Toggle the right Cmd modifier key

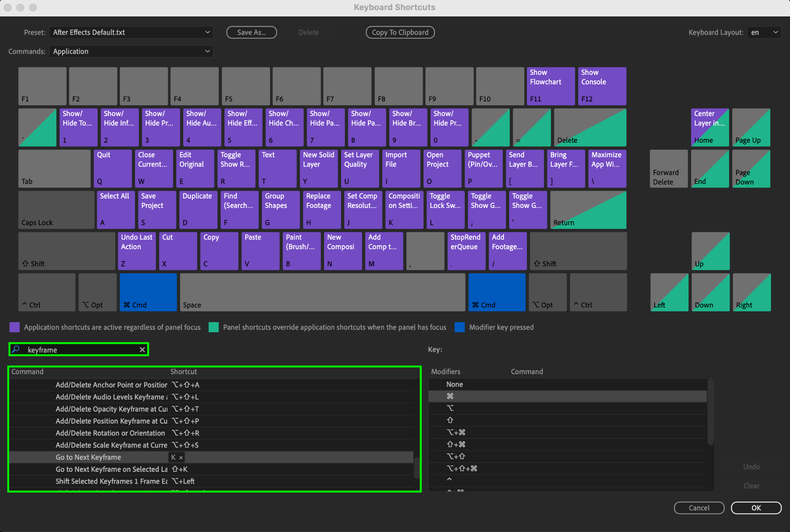point(497,292)
